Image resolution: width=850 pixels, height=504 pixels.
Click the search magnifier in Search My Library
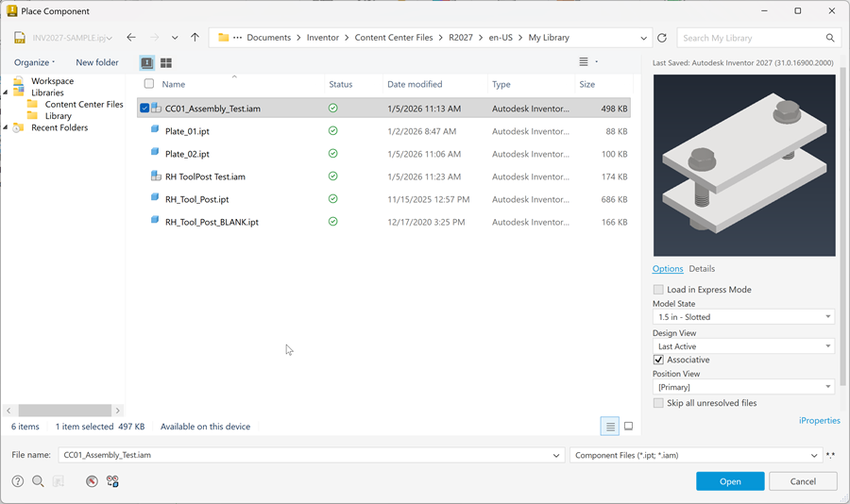tap(830, 38)
